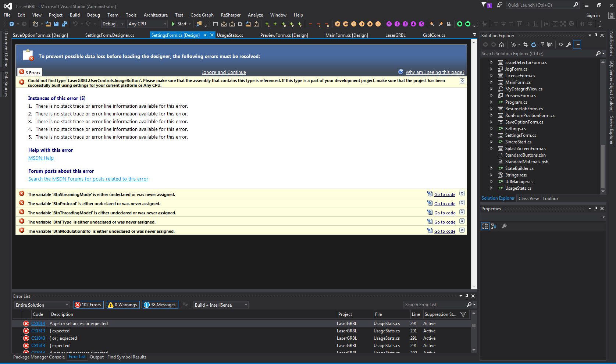Click Collapse All icon in Solution Explorer
The height and width of the screenshot is (364, 616).
click(542, 44)
